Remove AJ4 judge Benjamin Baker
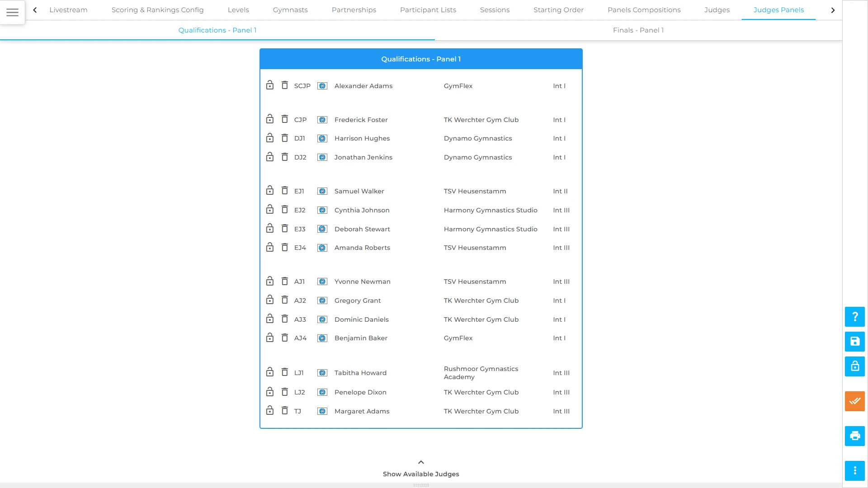The image size is (868, 488). point(285,338)
